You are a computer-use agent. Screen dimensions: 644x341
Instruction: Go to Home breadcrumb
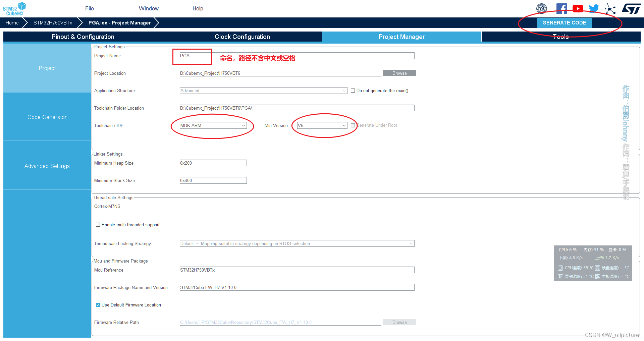(x=12, y=23)
